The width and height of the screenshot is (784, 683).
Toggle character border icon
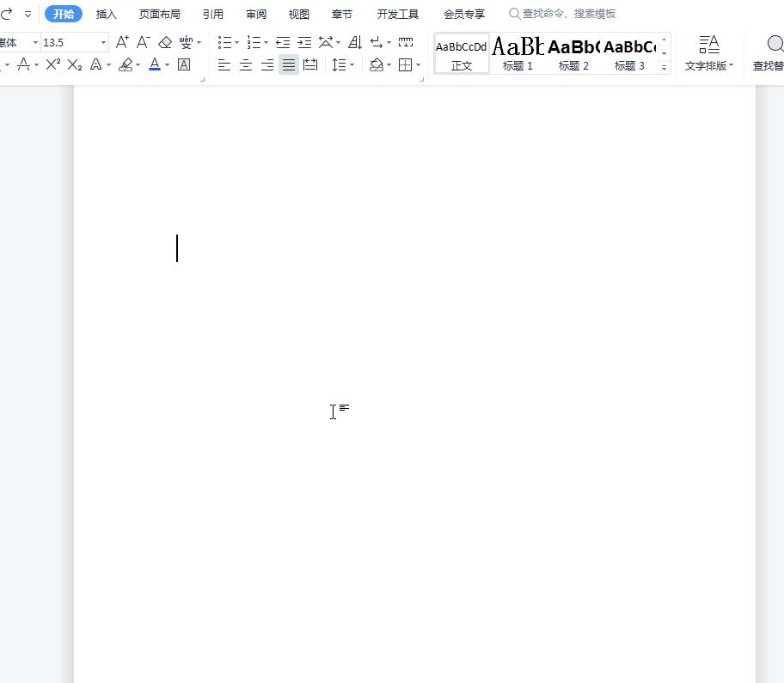coord(184,64)
